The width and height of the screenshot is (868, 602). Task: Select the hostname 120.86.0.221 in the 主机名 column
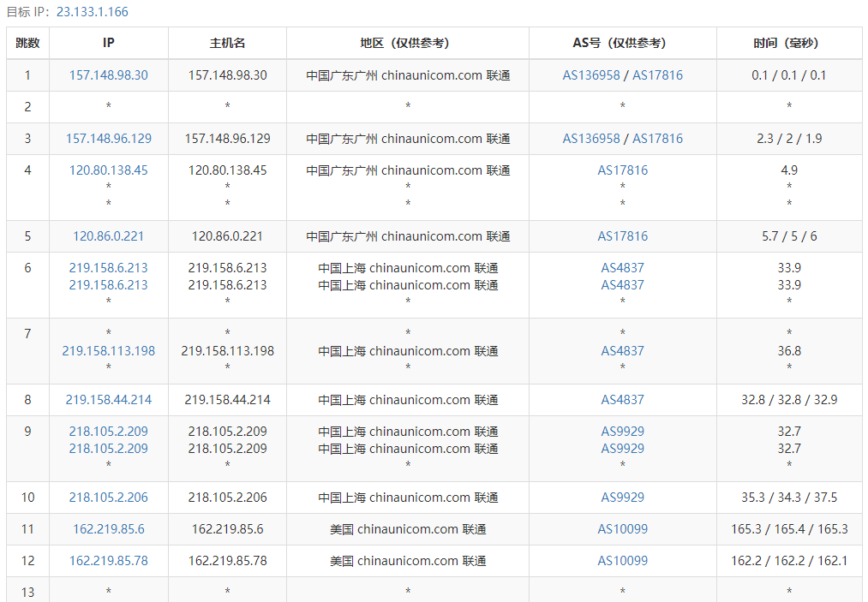click(x=228, y=236)
